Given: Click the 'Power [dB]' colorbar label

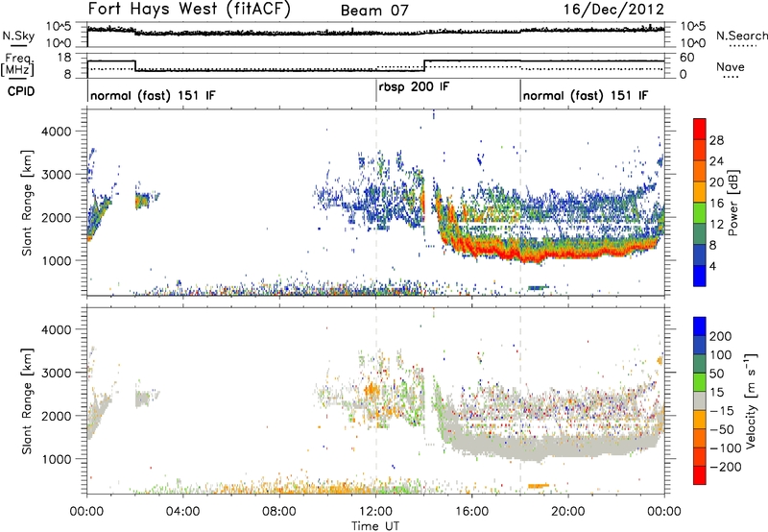Looking at the screenshot, I should [x=733, y=203].
